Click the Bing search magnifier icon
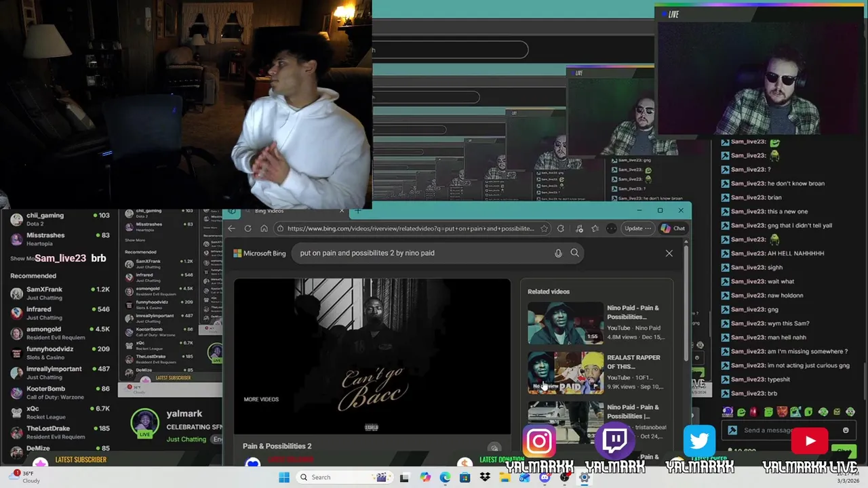Image resolution: width=868 pixels, height=488 pixels. click(574, 253)
